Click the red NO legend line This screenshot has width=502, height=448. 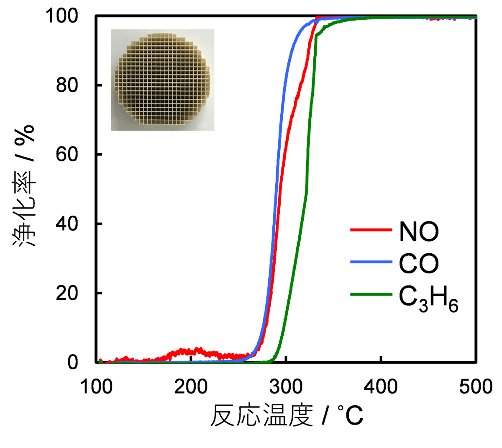pos(371,230)
